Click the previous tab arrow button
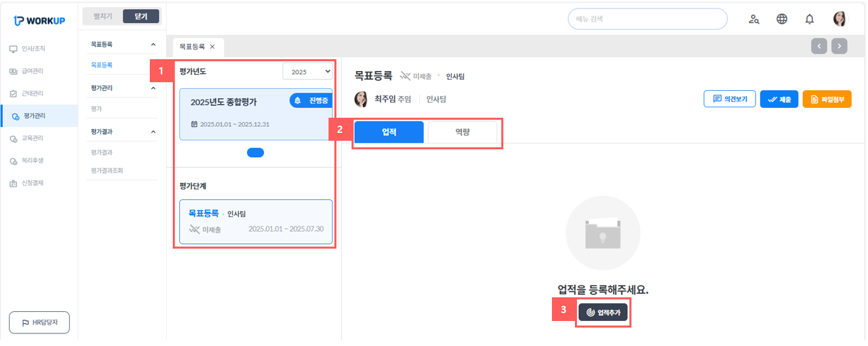868x346 pixels. click(x=819, y=46)
